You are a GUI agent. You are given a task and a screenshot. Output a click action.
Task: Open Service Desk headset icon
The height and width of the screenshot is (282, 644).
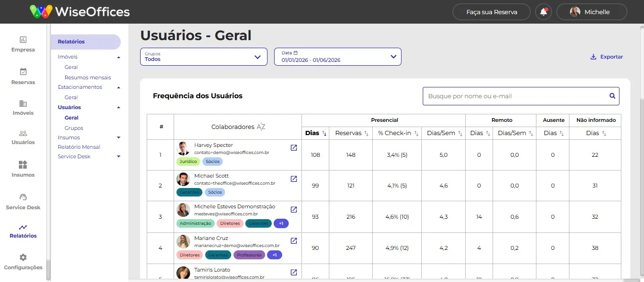point(23,197)
